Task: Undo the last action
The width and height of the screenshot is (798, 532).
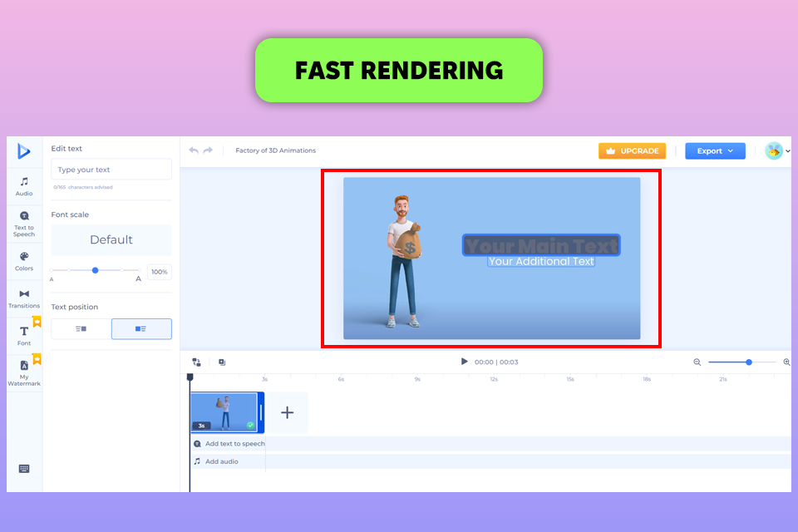Action: (x=194, y=150)
